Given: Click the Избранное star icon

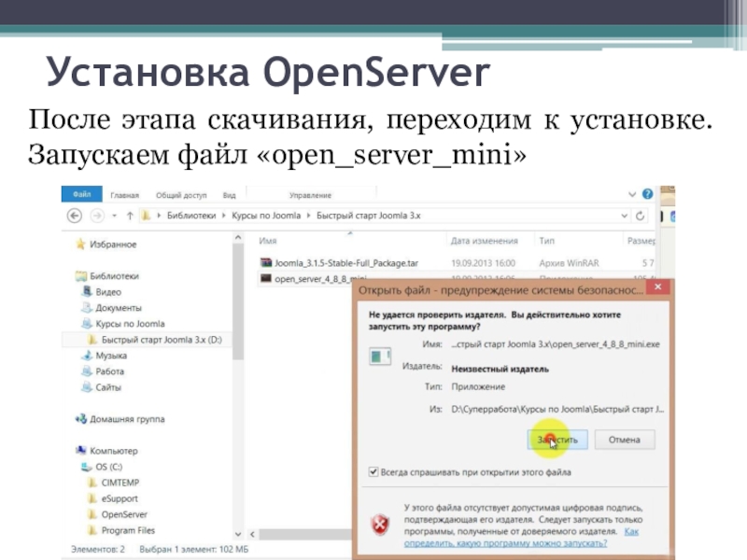Looking at the screenshot, I should [80, 244].
